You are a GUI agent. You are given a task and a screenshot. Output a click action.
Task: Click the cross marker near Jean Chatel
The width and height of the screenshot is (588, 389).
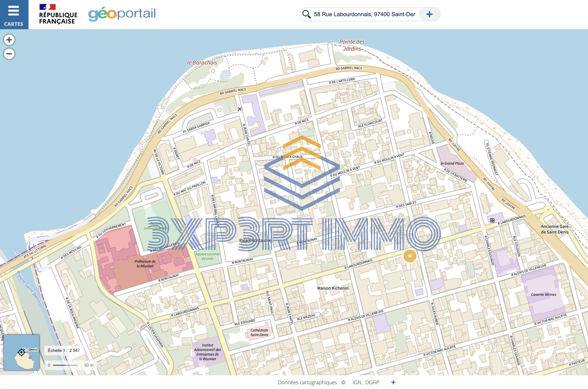click(240, 109)
